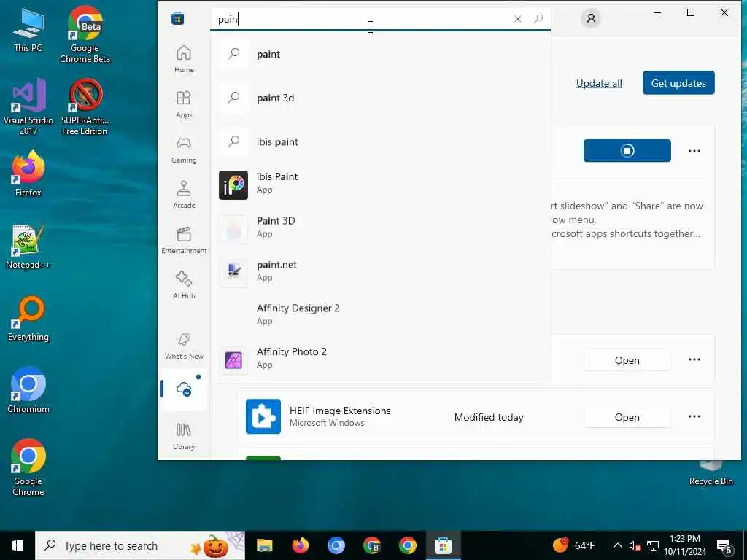The image size is (747, 560).
Task: Click the muted volume tray icon
Action: click(x=635, y=545)
